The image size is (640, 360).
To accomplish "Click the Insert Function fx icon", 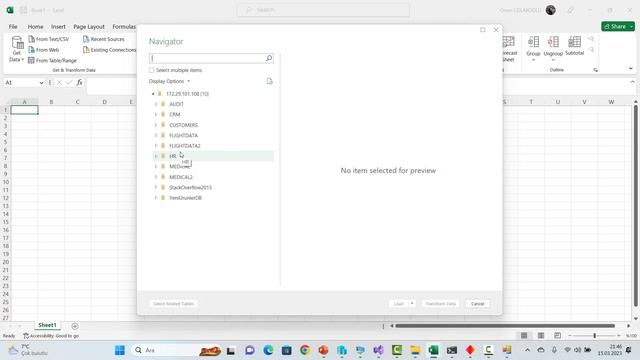I will tap(79, 82).
